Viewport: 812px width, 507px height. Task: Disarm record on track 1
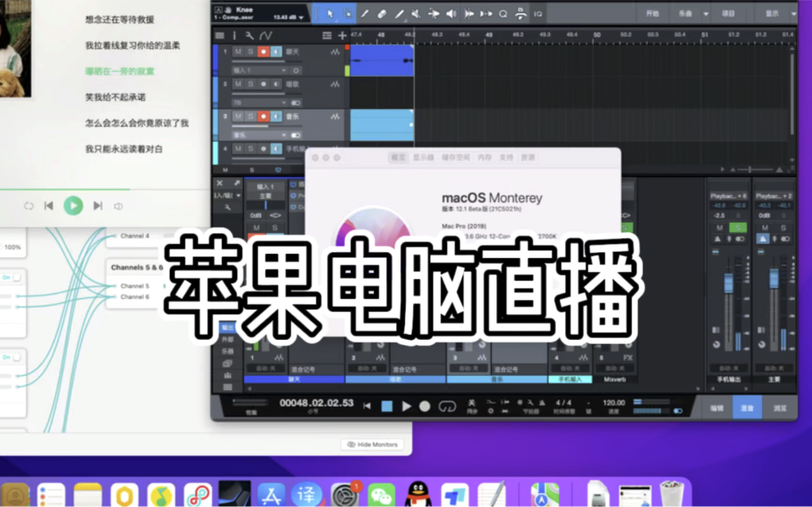(x=263, y=52)
